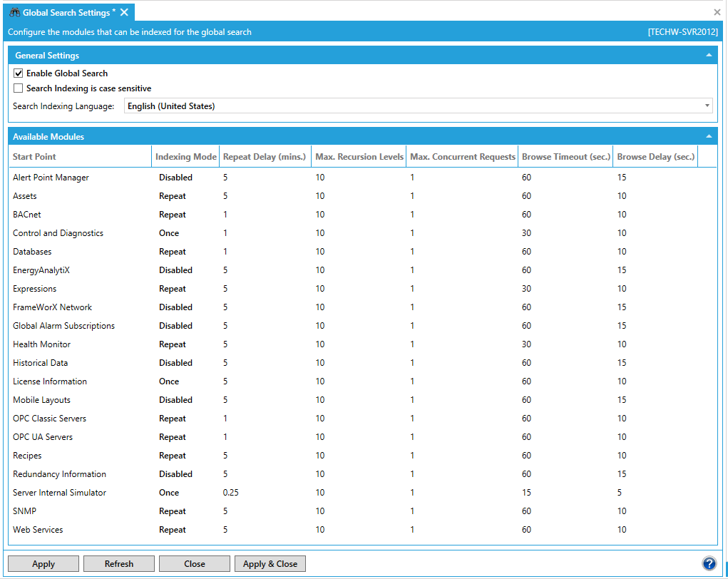728x579 pixels.
Task: Collapse the Available Modules section
Action: coord(708,136)
